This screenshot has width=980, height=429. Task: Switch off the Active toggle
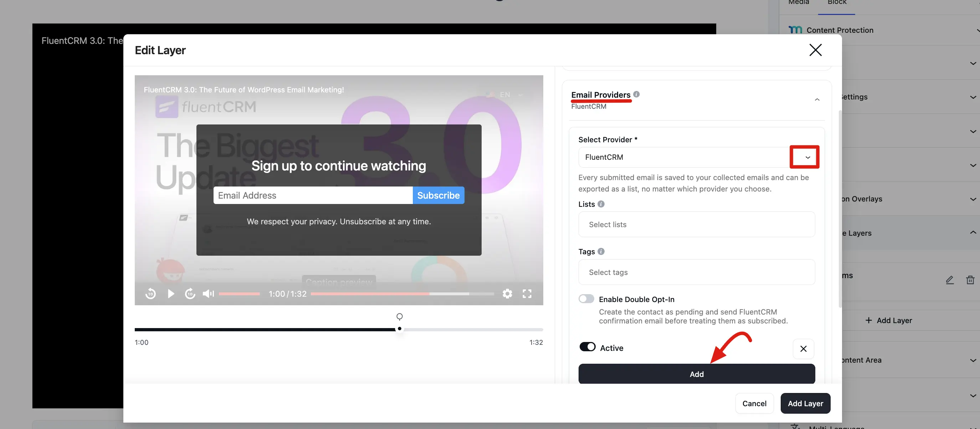tap(588, 347)
